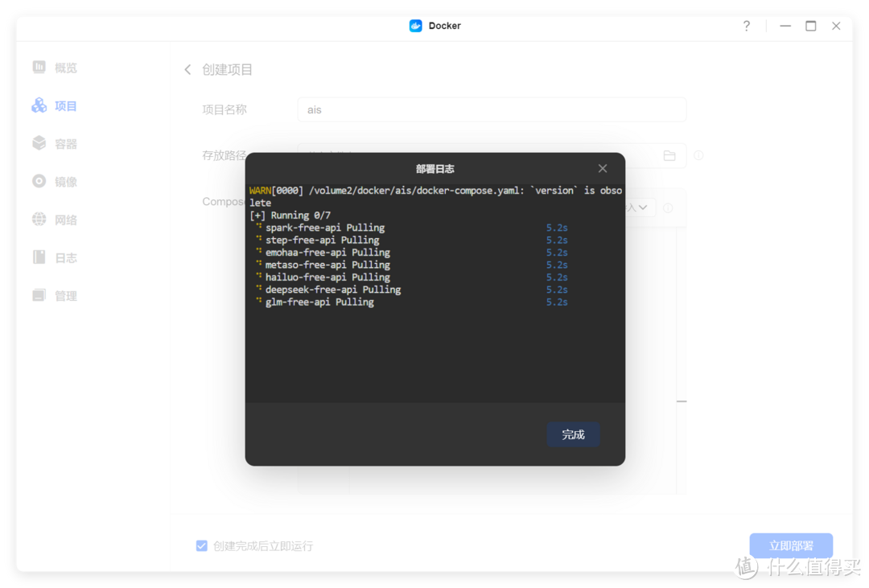The width and height of the screenshot is (869, 588).
Task: Switch to the 容器 menu item
Action: tap(65, 144)
